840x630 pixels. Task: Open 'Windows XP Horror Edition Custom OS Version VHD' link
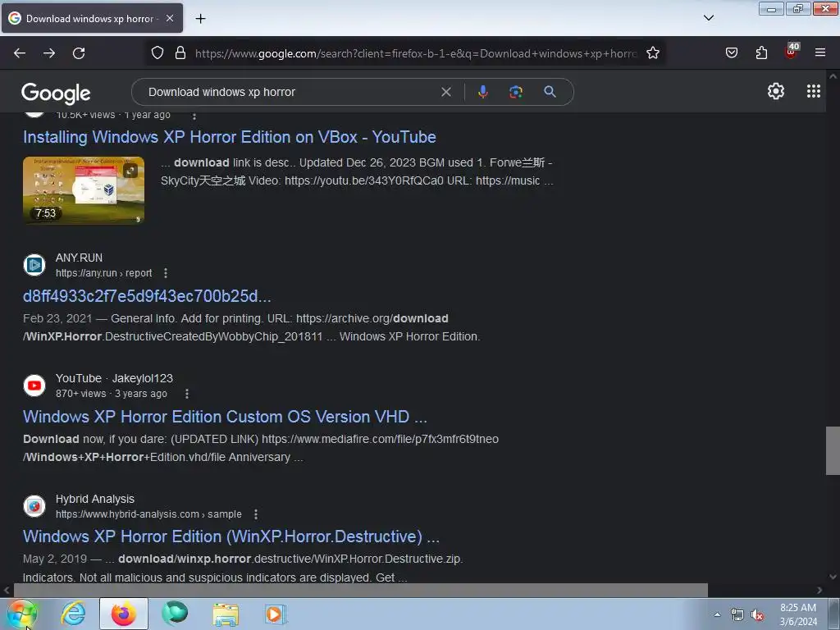[x=225, y=417]
